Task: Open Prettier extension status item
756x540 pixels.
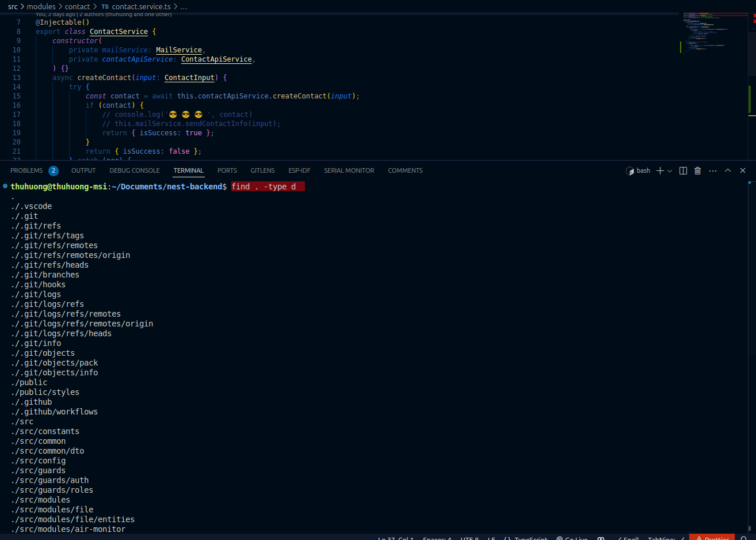Action: click(x=712, y=537)
